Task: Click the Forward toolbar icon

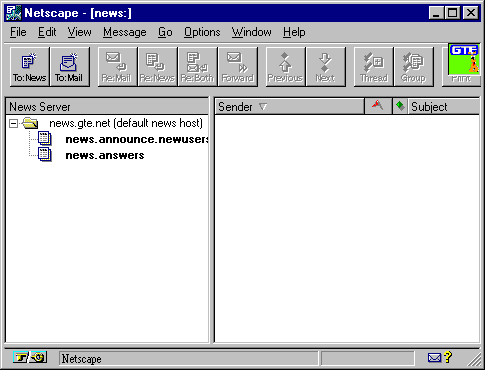Action: point(238,67)
